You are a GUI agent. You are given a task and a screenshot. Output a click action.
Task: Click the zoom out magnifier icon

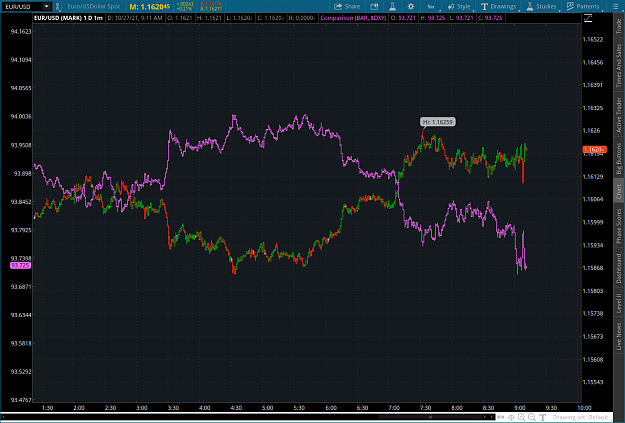coord(532,417)
